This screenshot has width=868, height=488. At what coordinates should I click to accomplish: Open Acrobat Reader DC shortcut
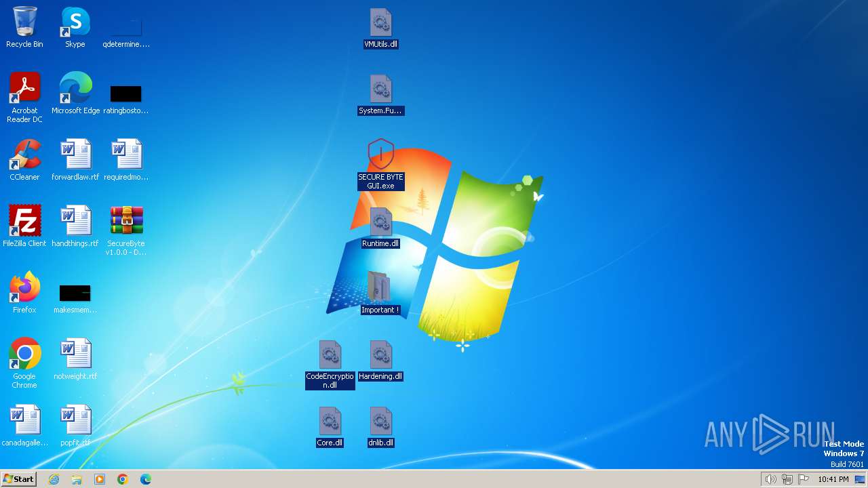tap(24, 98)
